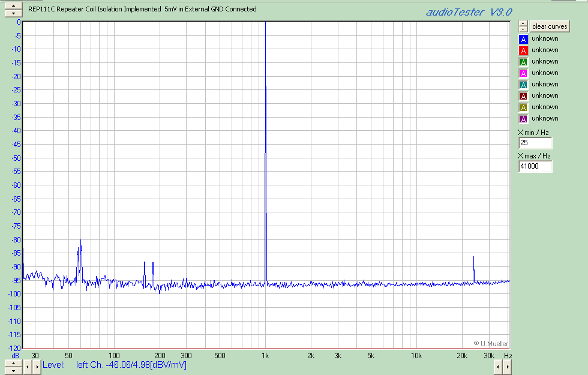Select the olive curve A icon
This screenshot has height=375, width=588.
tap(523, 107)
